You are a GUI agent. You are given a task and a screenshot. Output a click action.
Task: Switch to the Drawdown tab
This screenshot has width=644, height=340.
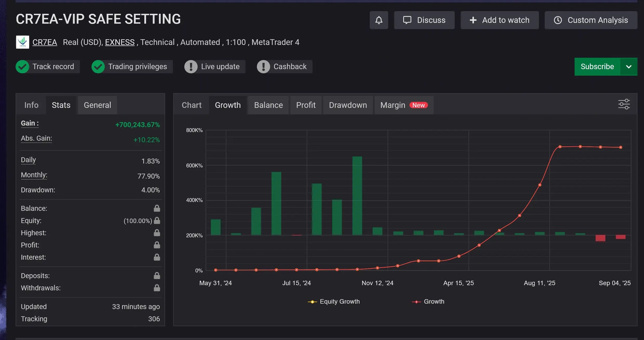pos(348,105)
